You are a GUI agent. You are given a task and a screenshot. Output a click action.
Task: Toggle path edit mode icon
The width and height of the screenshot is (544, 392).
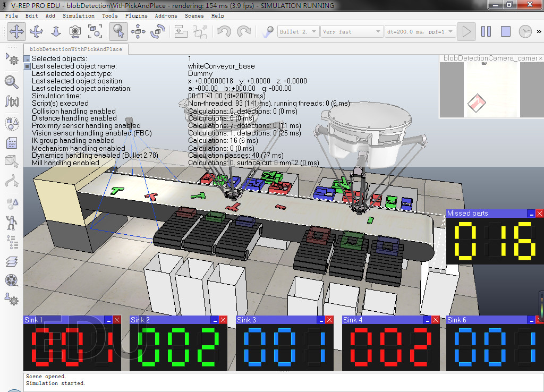tap(12, 181)
